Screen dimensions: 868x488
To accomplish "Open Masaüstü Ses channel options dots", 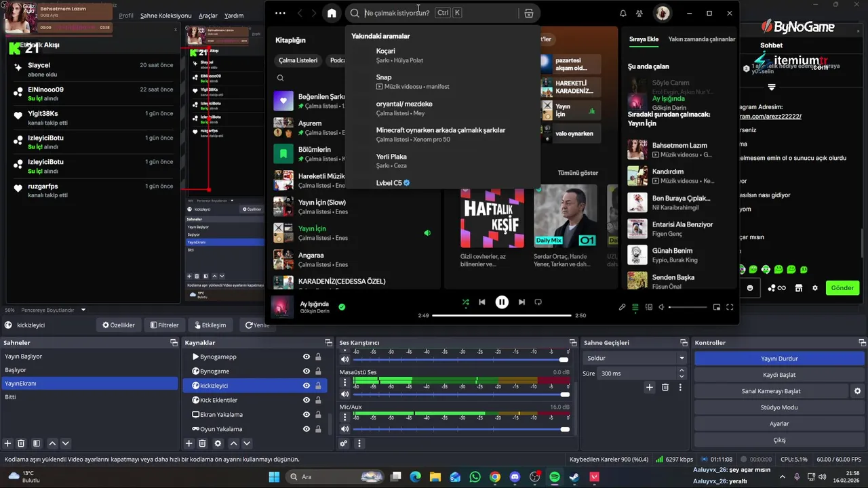I will tap(344, 383).
